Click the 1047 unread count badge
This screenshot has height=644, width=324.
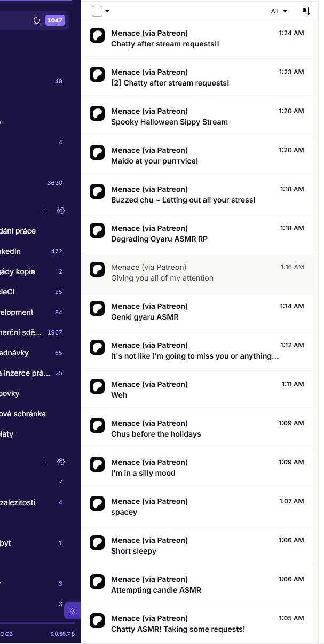coord(54,20)
